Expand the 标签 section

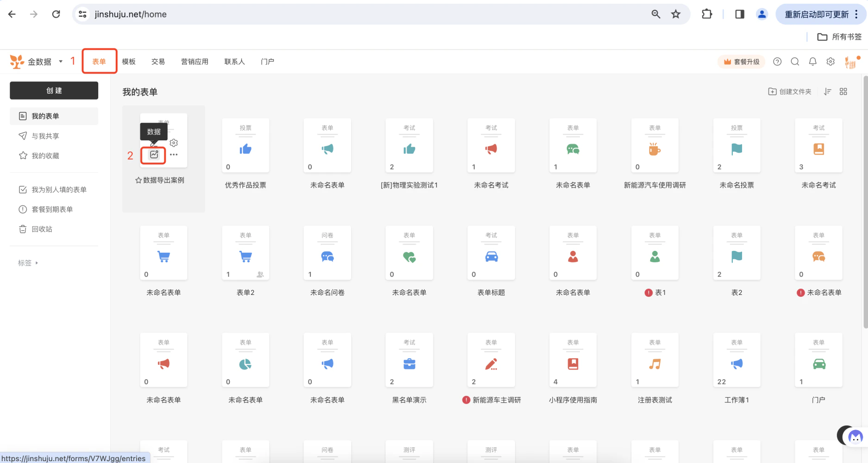coord(28,263)
